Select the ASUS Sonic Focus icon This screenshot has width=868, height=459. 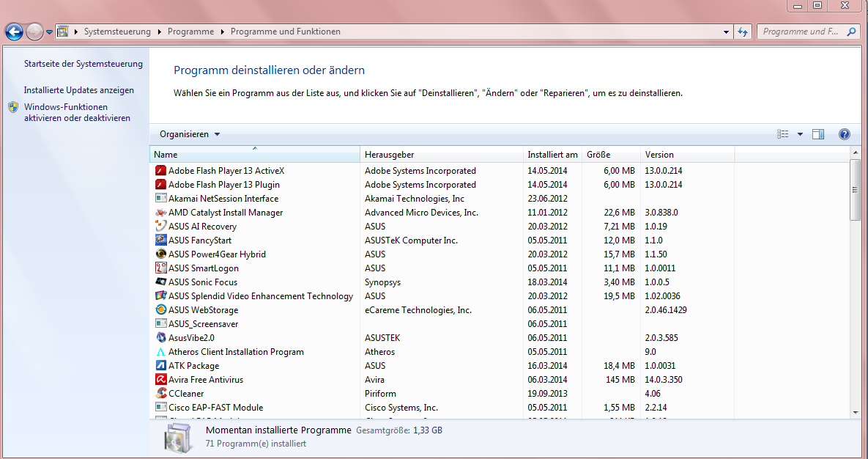tap(160, 282)
